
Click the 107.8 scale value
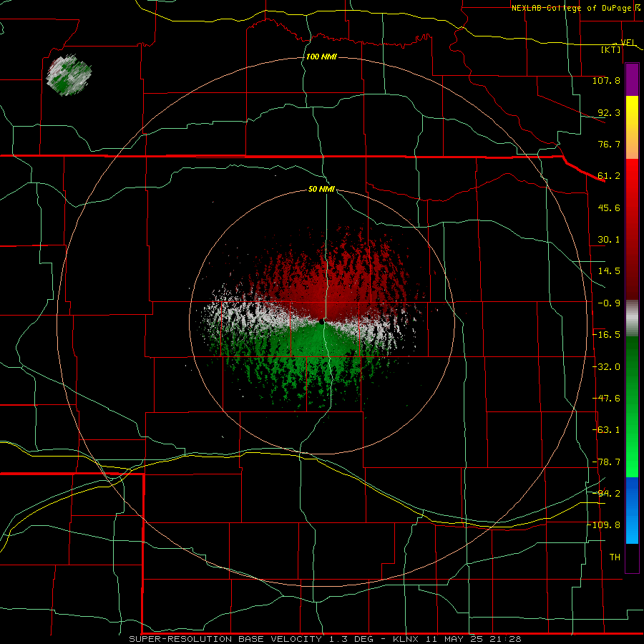click(606, 80)
